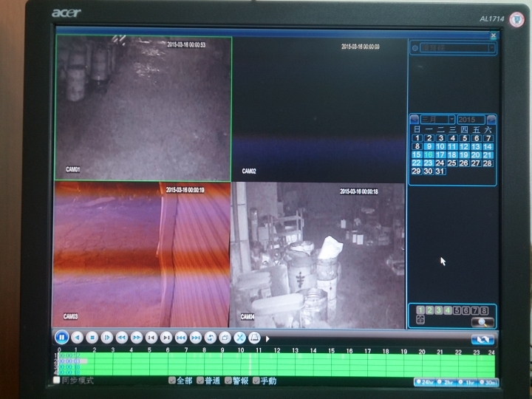Click the blue refresh switch button

pyautogui.click(x=482, y=339)
